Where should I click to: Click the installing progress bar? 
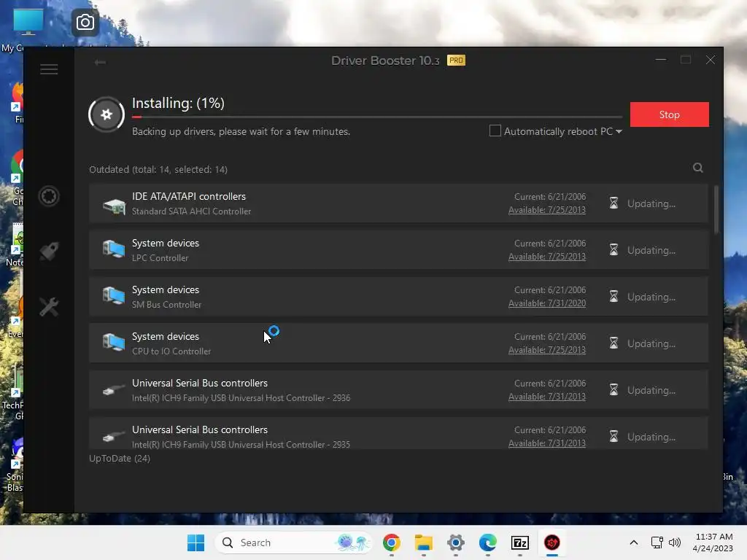pyautogui.click(x=377, y=117)
